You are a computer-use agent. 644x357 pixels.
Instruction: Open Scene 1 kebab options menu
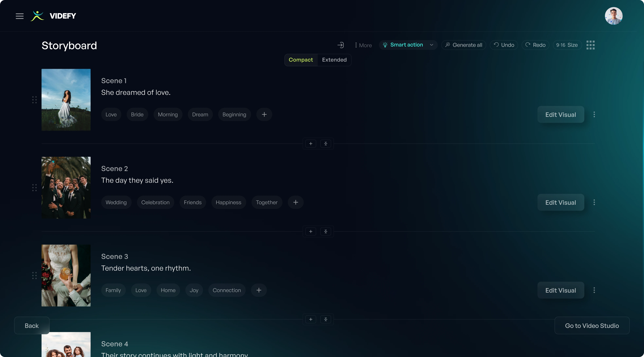coord(594,114)
